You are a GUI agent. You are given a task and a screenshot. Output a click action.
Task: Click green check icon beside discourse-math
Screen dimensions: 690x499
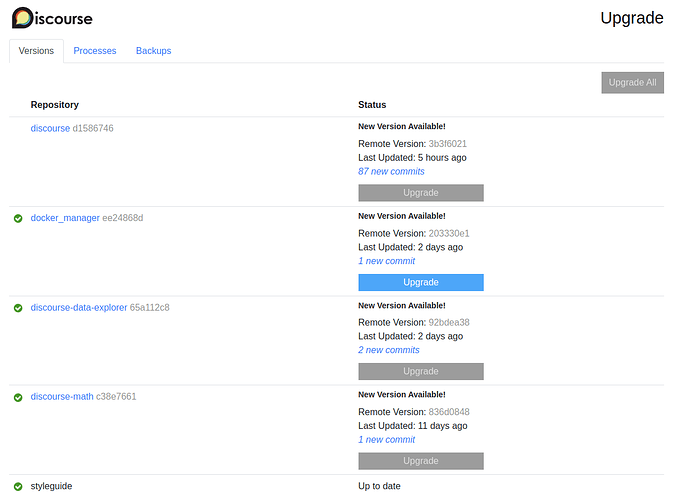[x=18, y=397]
